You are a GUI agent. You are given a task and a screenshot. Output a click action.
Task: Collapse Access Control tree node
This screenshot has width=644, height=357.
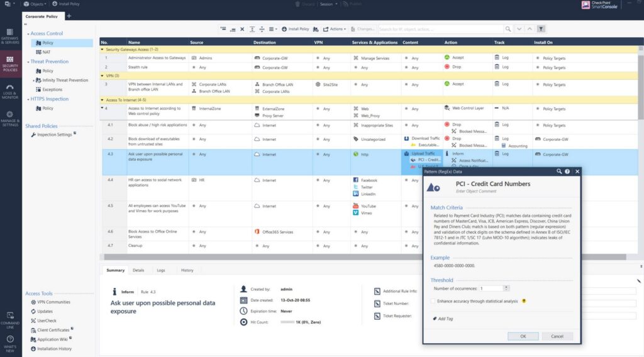28,34
